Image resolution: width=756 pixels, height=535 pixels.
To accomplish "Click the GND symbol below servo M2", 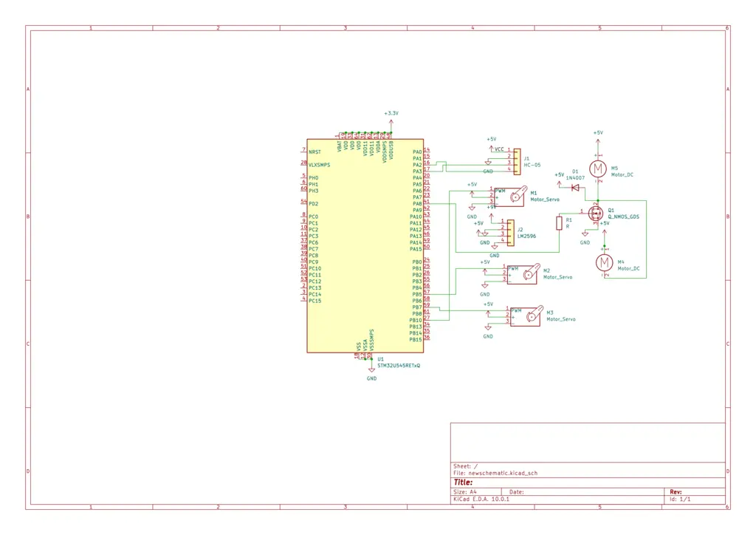I will (485, 285).
